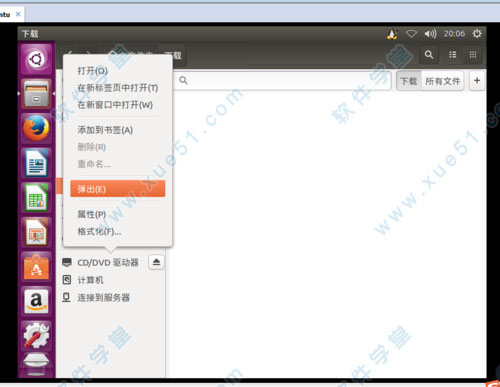Select the 所有文件 search filter
The width and height of the screenshot is (500, 387).
pos(442,81)
